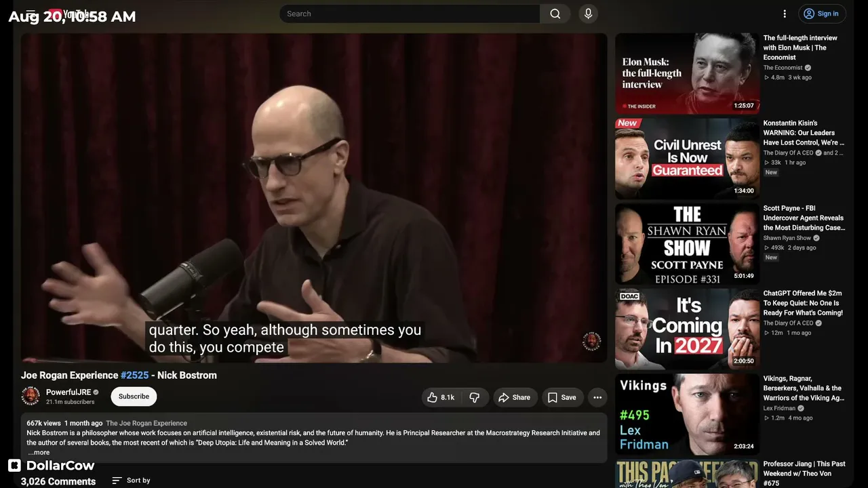Visit The Economist channel
This screenshot has height=488, width=868.
[x=783, y=68]
